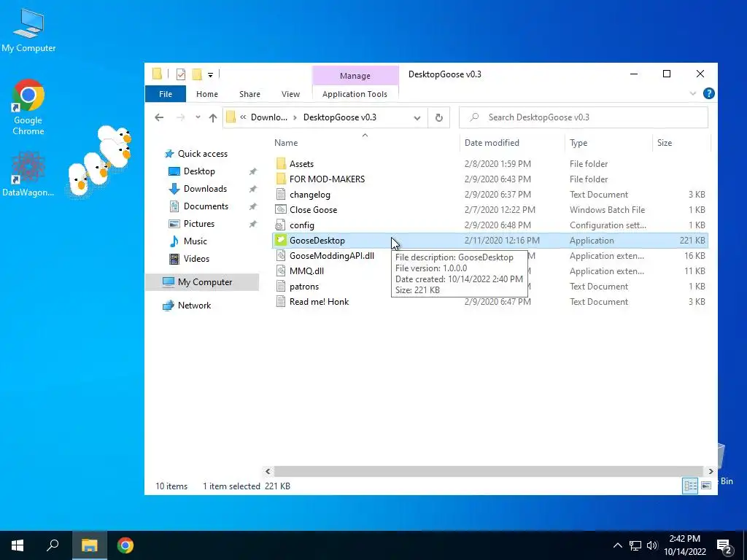Open the notification Action Center icon

click(x=724, y=546)
